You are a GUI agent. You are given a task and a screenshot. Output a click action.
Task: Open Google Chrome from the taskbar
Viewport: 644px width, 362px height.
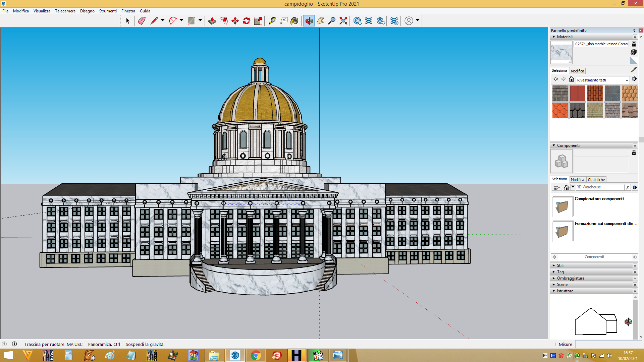(x=256, y=355)
